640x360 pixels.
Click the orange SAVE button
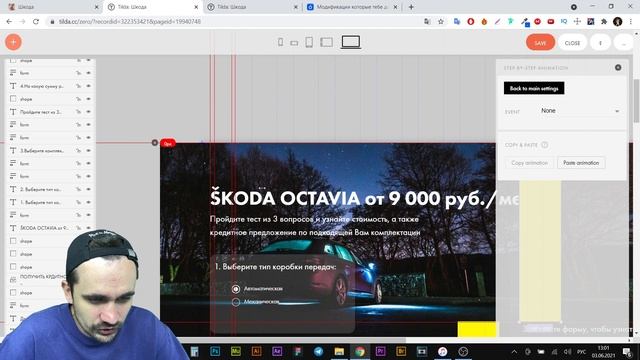pyautogui.click(x=540, y=42)
